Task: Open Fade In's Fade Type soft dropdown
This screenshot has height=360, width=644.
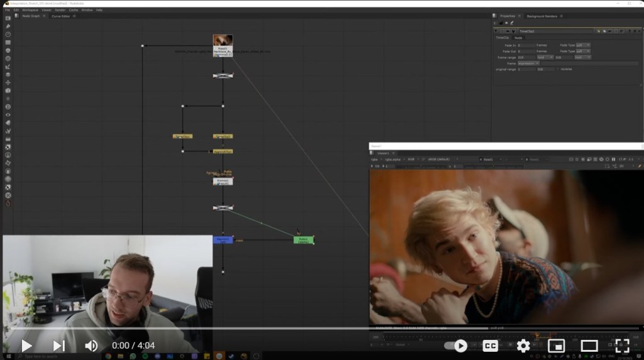Action: pos(582,45)
